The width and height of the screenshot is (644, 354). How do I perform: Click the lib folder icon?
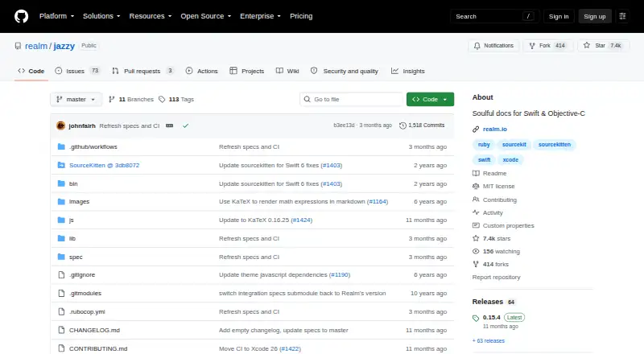(x=61, y=239)
